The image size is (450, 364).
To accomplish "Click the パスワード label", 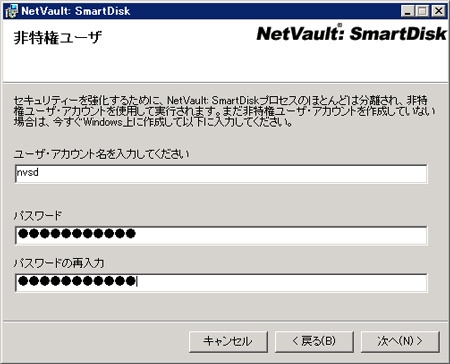I will pos(38,215).
